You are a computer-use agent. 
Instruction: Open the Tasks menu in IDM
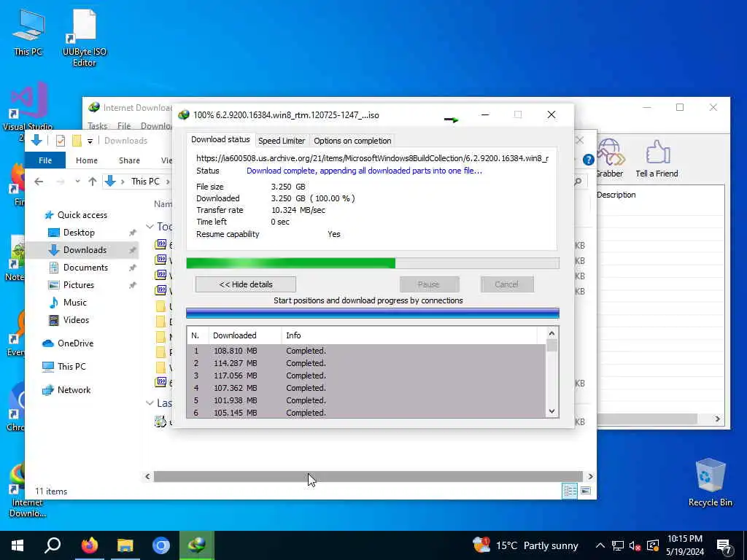[98, 125]
